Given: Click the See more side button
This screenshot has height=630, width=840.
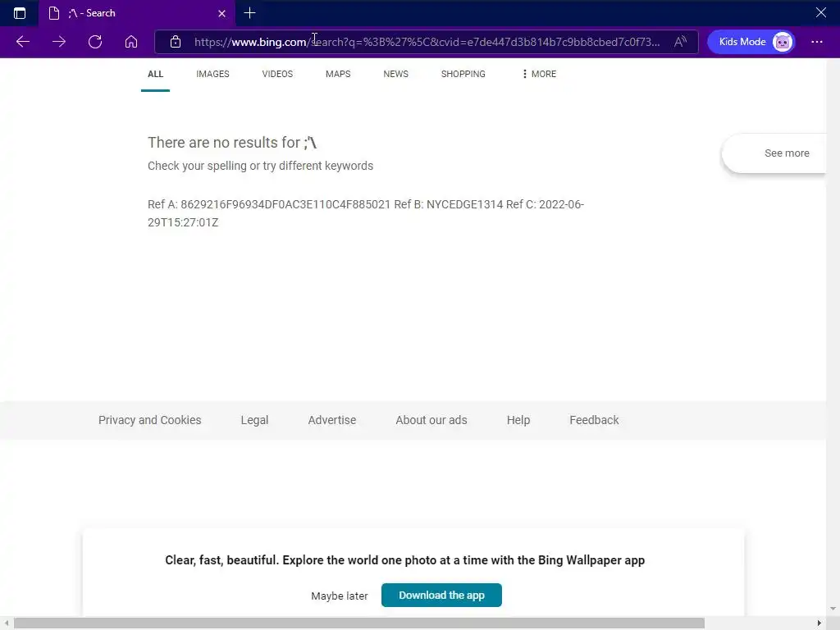Looking at the screenshot, I should pyautogui.click(x=775, y=153).
